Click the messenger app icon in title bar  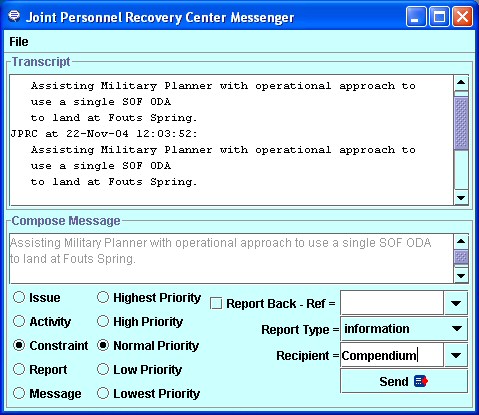(14, 16)
